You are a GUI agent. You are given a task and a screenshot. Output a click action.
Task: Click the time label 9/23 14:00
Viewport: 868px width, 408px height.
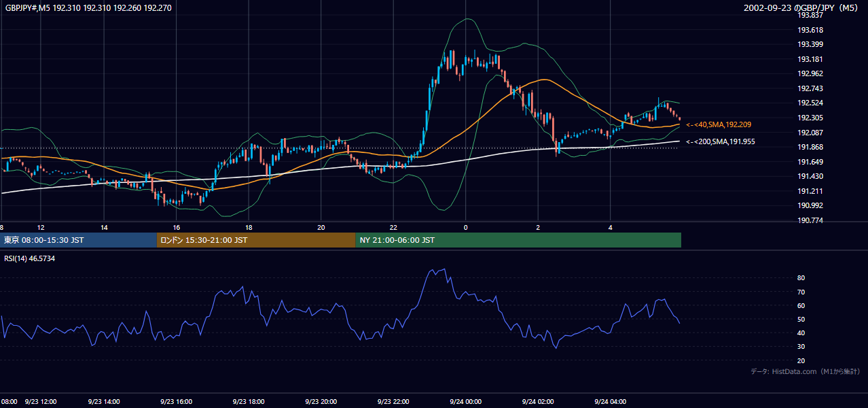(104, 401)
